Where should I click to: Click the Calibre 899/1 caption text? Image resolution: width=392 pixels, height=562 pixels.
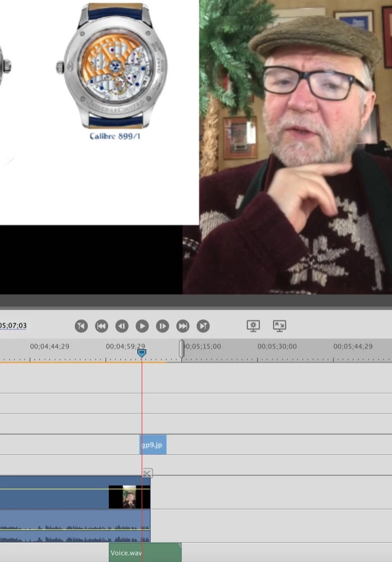(x=115, y=136)
